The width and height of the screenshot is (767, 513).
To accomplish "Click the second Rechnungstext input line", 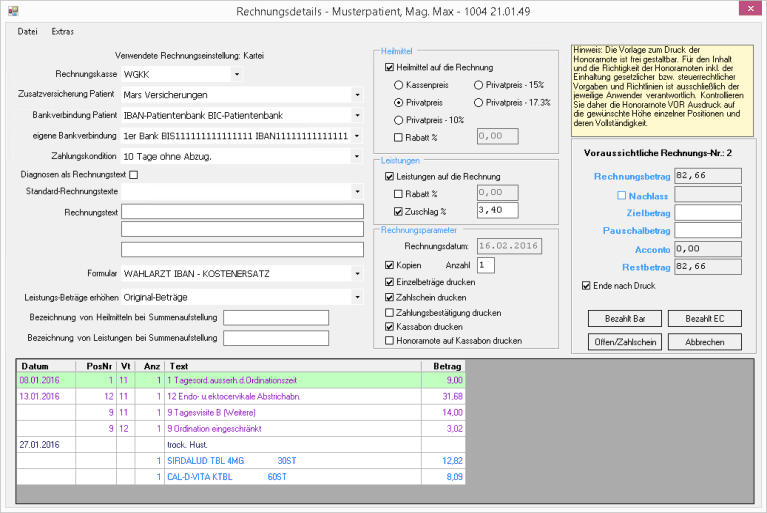I will (243, 229).
